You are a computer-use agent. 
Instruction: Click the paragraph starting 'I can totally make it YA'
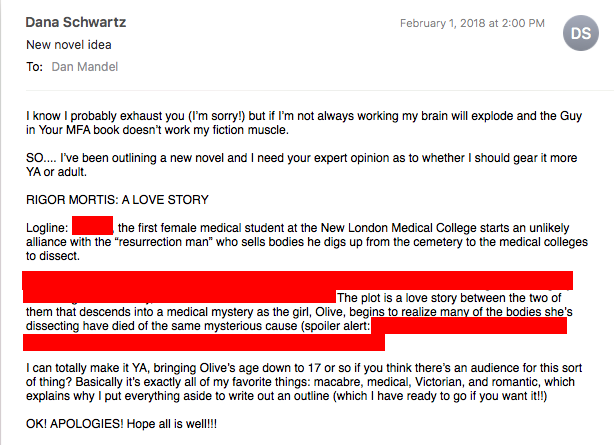pyautogui.click(x=304, y=382)
